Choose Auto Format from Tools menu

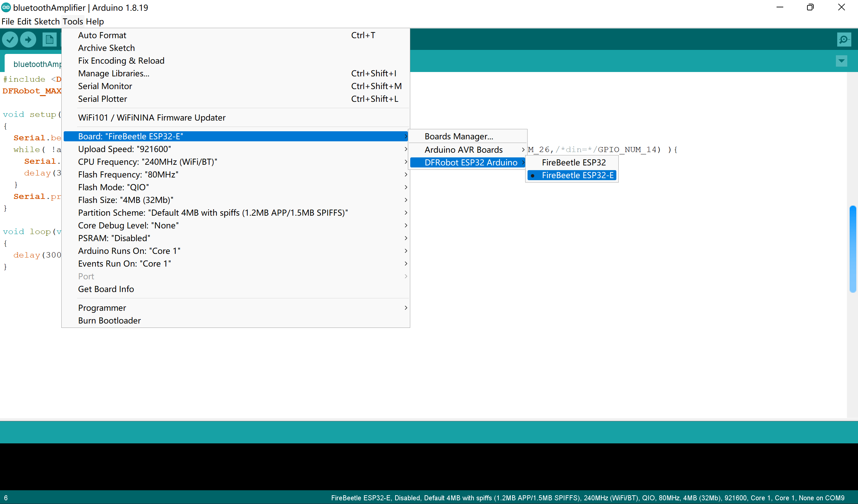click(236, 35)
